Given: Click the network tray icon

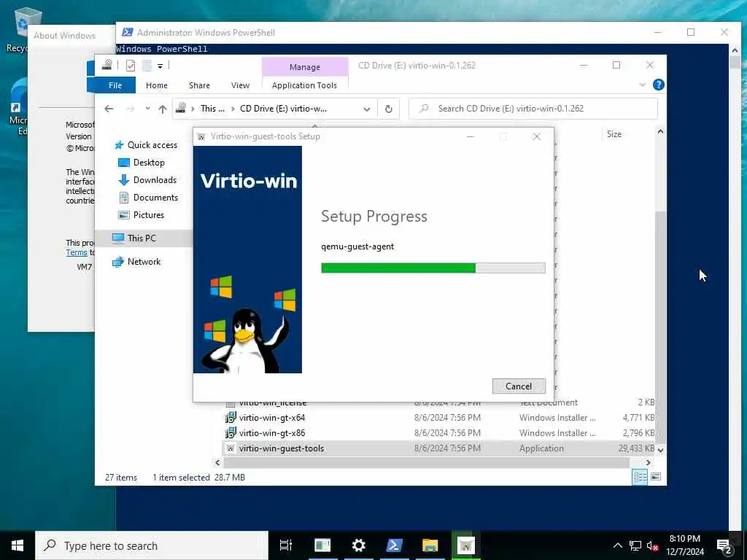Looking at the screenshot, I should coord(635,545).
